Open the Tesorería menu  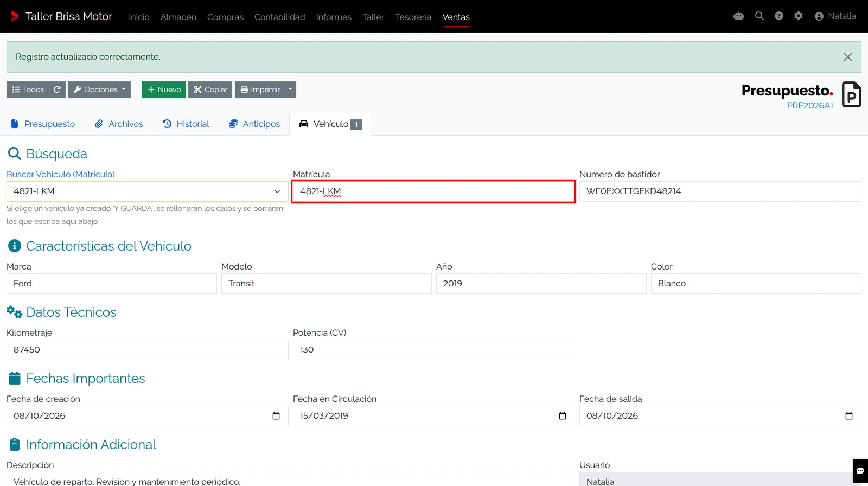point(413,17)
